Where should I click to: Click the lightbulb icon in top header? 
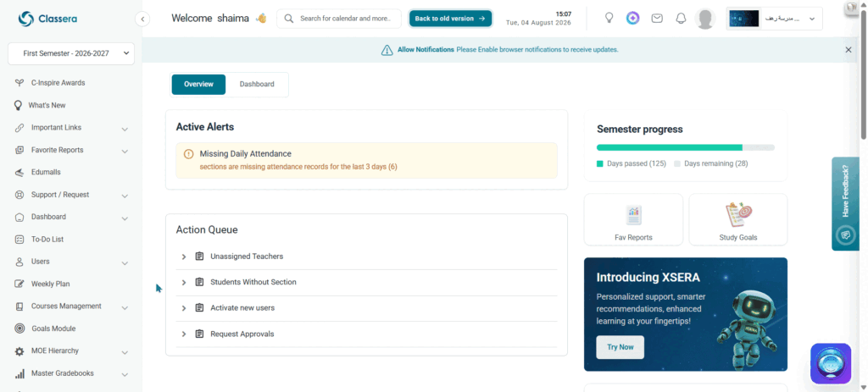click(609, 19)
